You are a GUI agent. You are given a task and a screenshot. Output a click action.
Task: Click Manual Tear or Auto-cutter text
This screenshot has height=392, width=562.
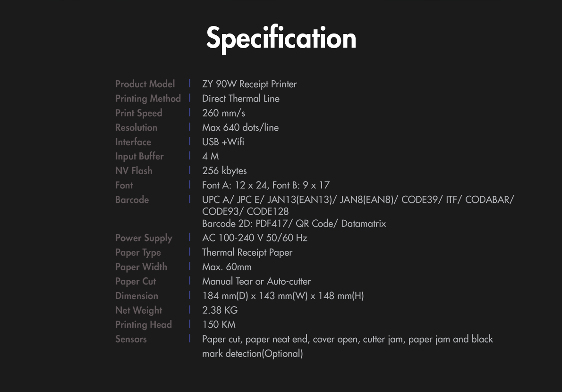[256, 281]
